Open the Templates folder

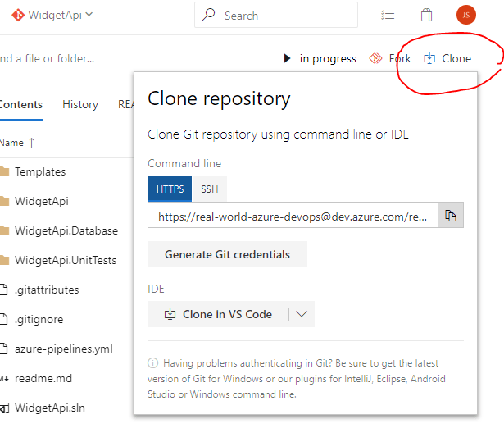(40, 171)
